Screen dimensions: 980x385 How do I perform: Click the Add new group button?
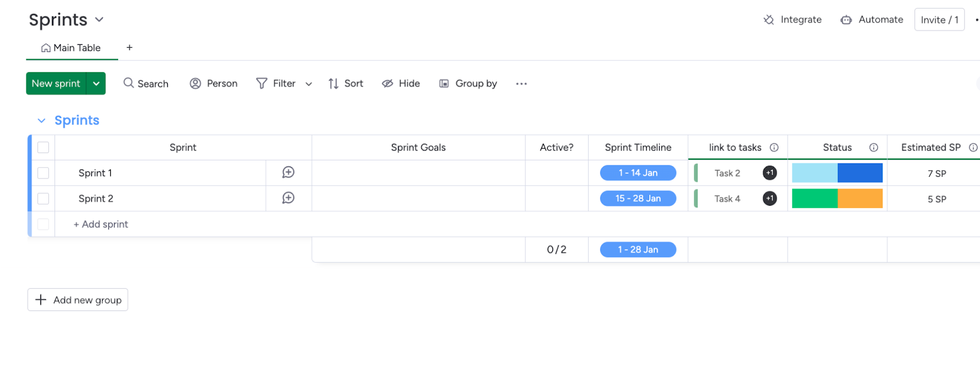pyautogui.click(x=78, y=300)
